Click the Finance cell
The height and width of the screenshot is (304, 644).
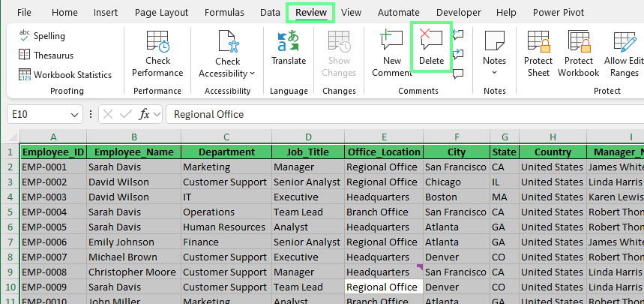click(226, 242)
